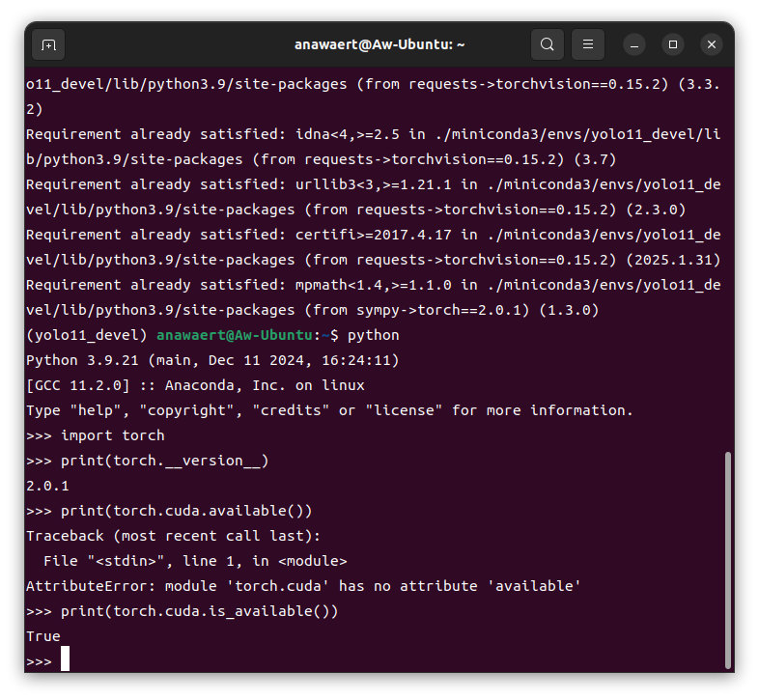This screenshot has width=759, height=700.
Task: Open a new terminal tab
Action: [48, 44]
